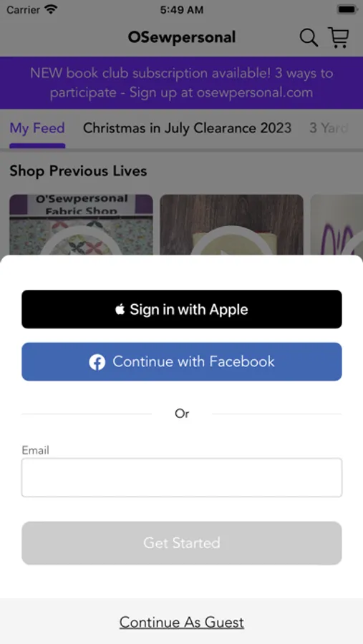
Task: Tap the Shop Previous Lives heading
Action: point(78,171)
